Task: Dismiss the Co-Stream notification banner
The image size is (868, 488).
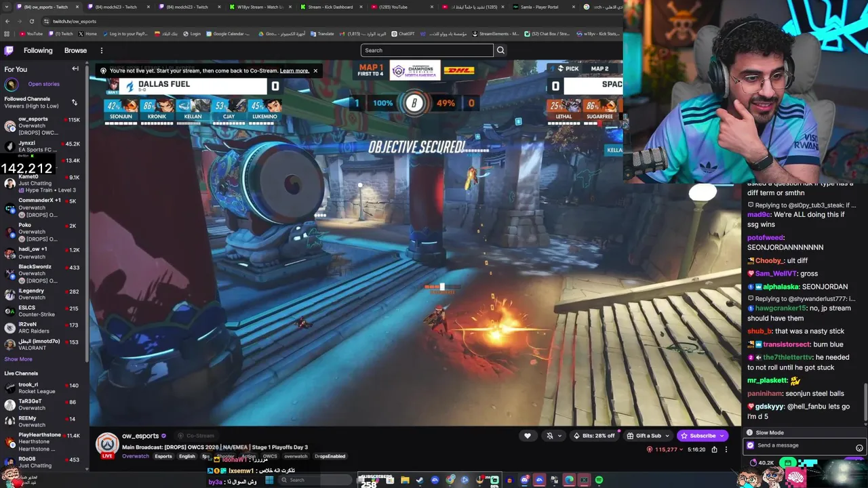Action: click(315, 70)
